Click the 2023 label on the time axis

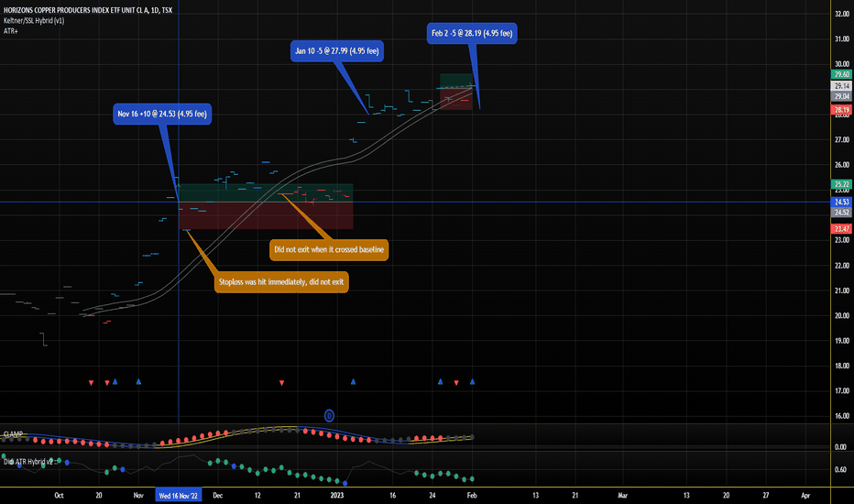pyautogui.click(x=337, y=495)
